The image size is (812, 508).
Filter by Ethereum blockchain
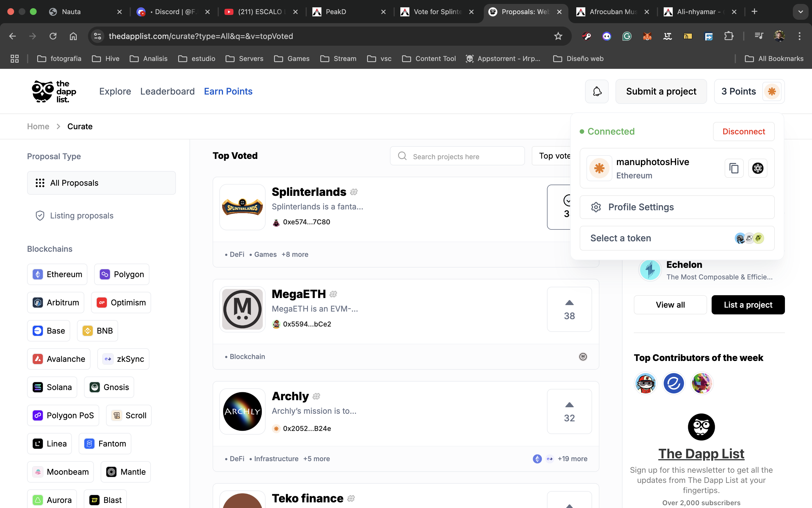(57, 274)
